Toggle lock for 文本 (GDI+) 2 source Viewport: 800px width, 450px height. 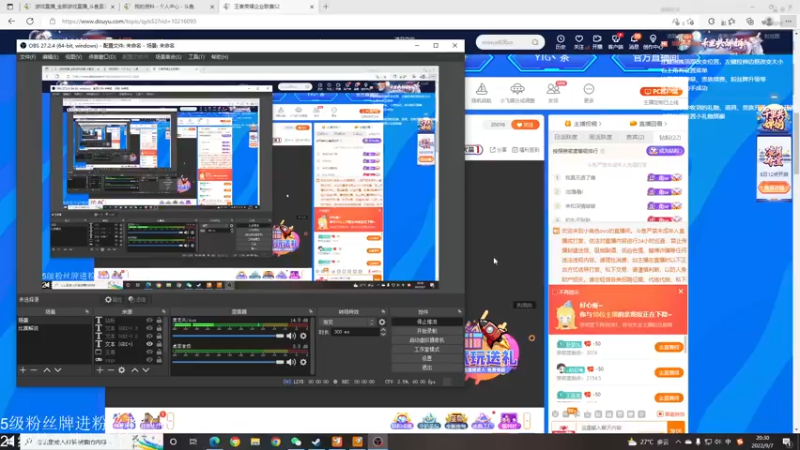click(159, 336)
